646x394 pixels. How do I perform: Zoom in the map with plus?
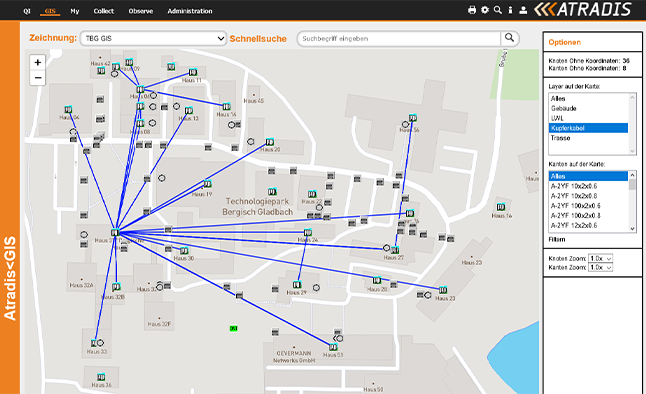point(37,62)
